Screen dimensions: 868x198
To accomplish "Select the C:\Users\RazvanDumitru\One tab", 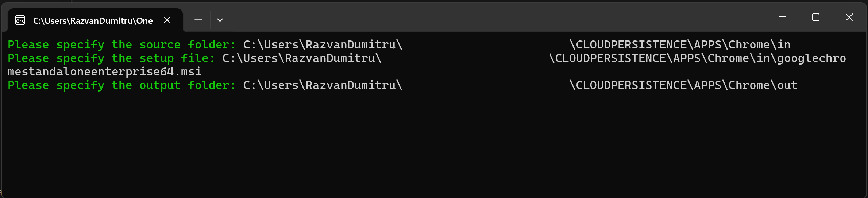I will (x=93, y=20).
